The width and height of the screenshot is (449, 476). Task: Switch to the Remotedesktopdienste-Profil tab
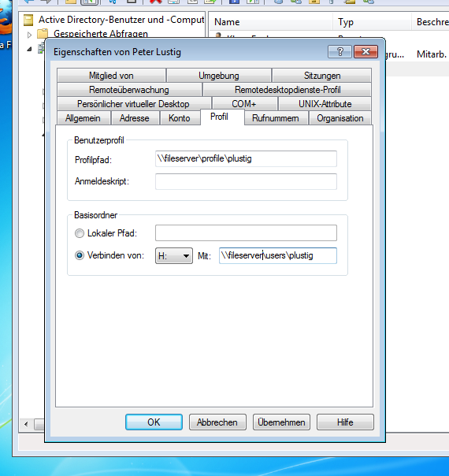[x=288, y=90]
